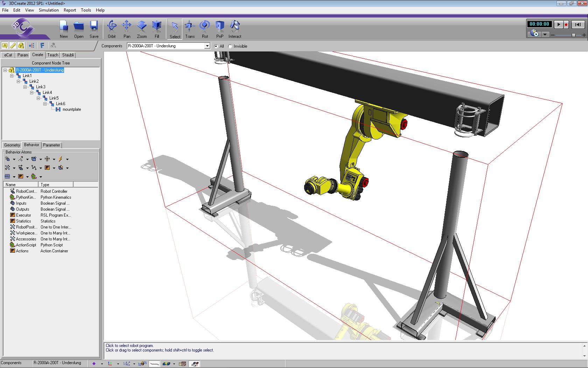Open dropdown arrow next to lightning bolt atom
This screenshot has width=588, height=368.
pyautogui.click(x=67, y=159)
